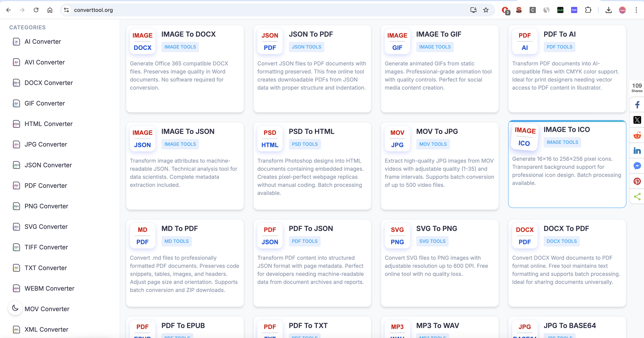This screenshot has height=338, width=644.
Task: Click the MOV TOOLS tag
Action: (x=433, y=144)
